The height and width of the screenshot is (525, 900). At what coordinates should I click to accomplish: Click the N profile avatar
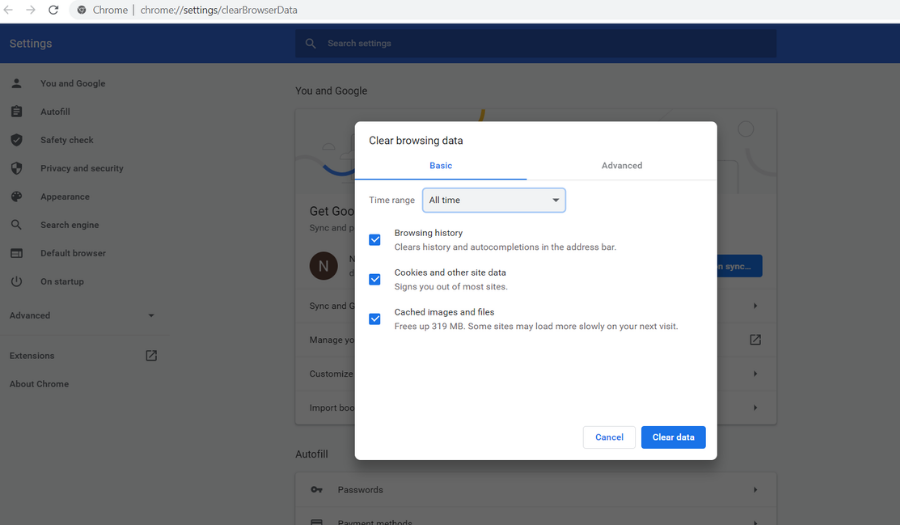pos(324,266)
